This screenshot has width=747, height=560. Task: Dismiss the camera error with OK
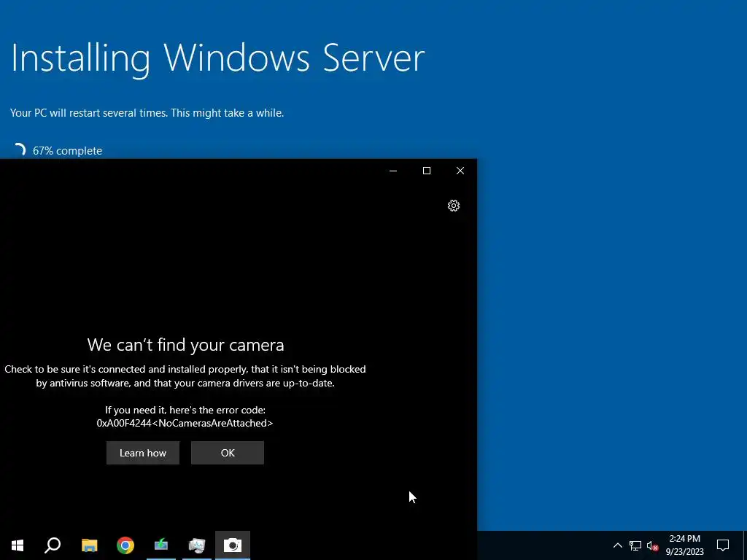(228, 453)
